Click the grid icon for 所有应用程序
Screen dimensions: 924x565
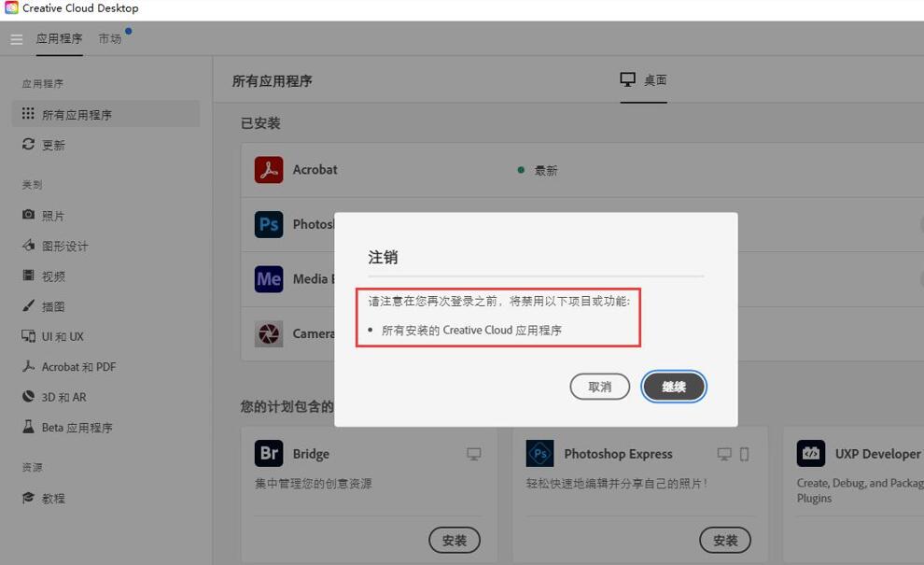28,113
